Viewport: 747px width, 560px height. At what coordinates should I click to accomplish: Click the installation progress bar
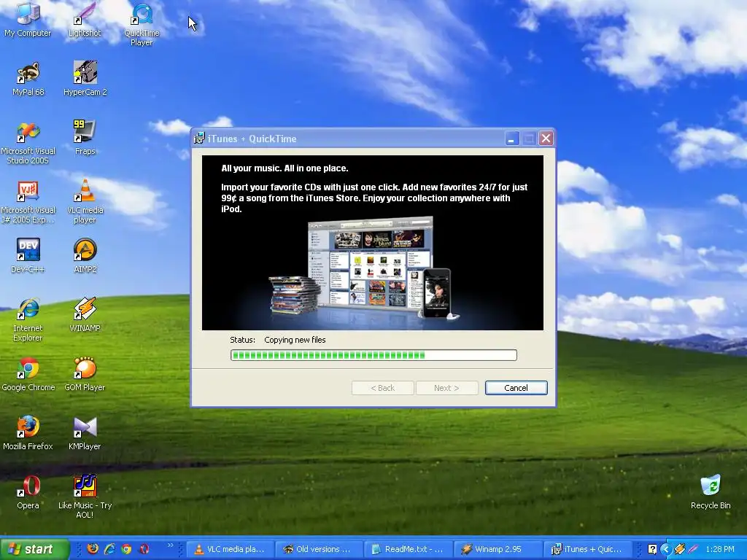373,355
